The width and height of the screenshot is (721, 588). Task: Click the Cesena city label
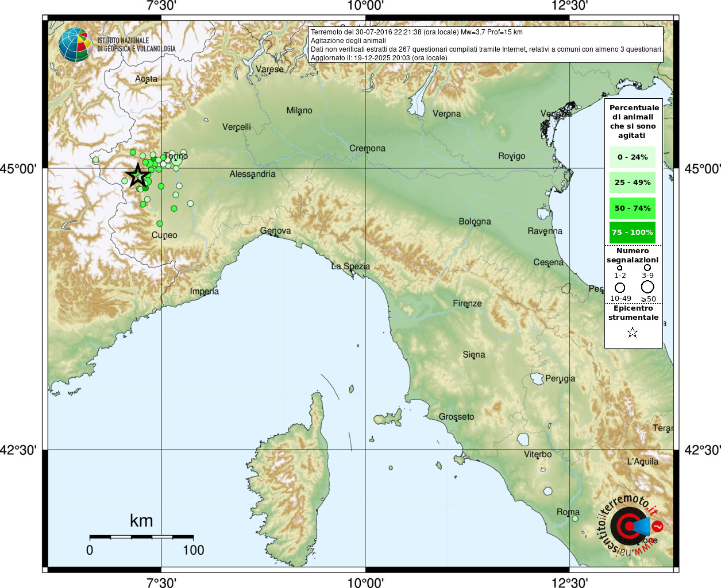pyautogui.click(x=548, y=262)
